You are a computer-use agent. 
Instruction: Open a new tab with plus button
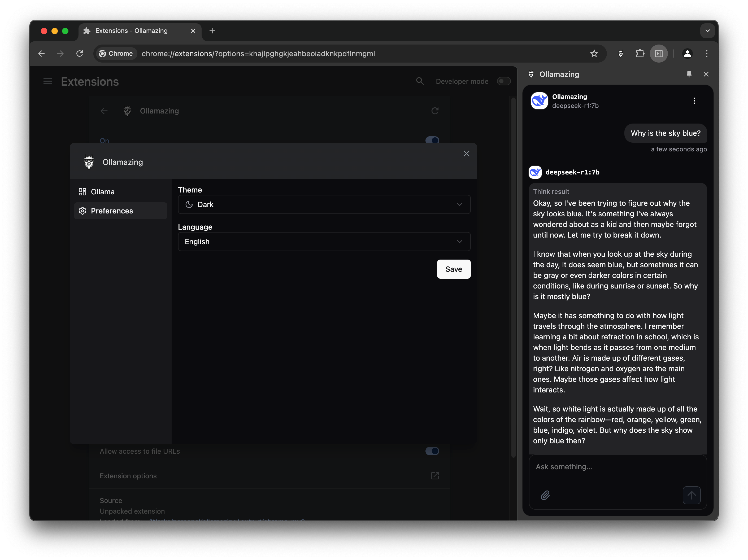(x=212, y=31)
